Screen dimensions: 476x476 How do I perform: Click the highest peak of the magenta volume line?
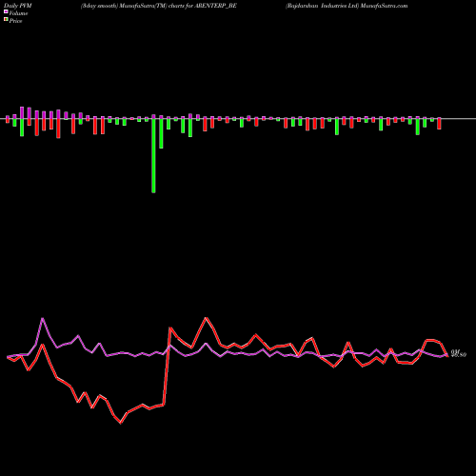tap(43, 318)
